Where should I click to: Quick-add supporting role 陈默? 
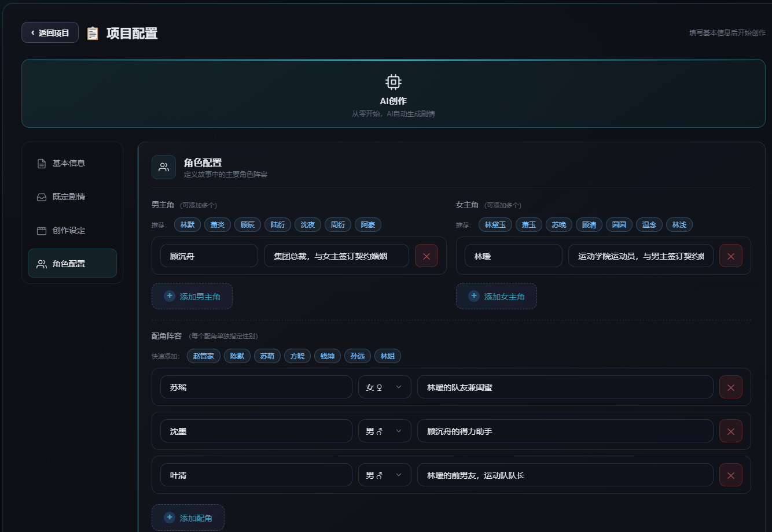tap(237, 356)
